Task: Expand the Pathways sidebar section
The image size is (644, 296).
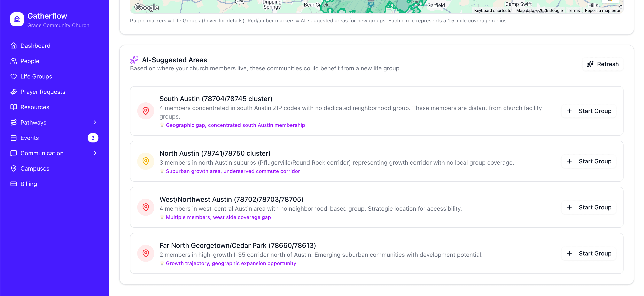Action: pos(95,122)
